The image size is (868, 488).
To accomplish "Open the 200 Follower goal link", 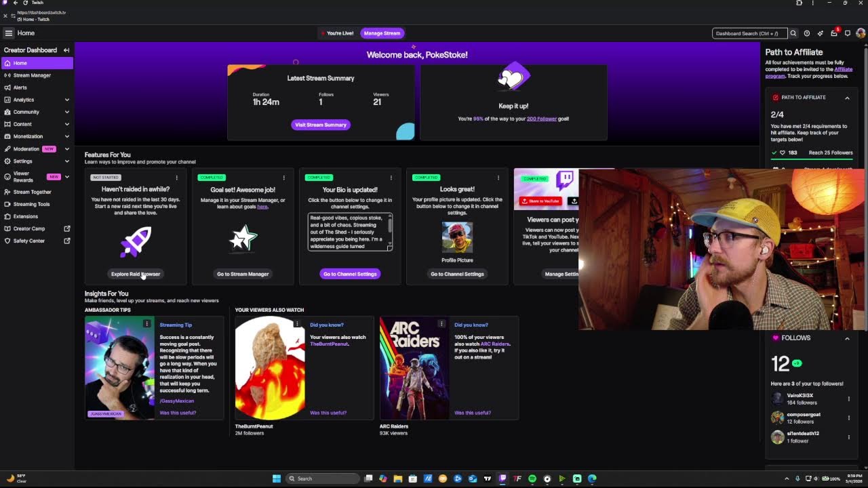I will [x=542, y=119].
